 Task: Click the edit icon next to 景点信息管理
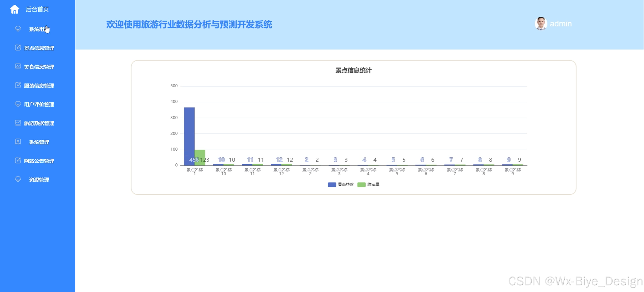coord(18,47)
